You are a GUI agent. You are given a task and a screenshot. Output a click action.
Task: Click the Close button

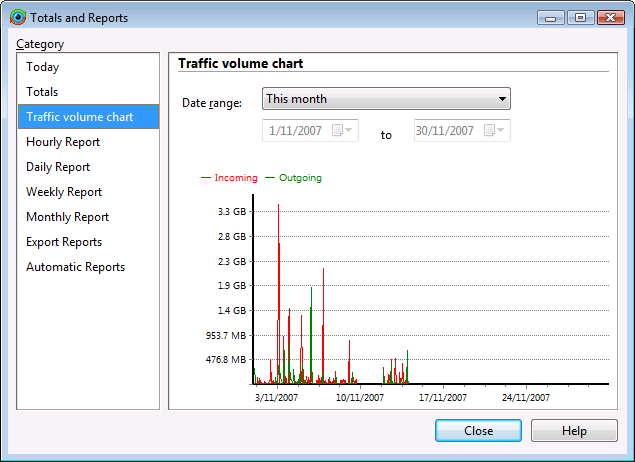[x=478, y=430]
